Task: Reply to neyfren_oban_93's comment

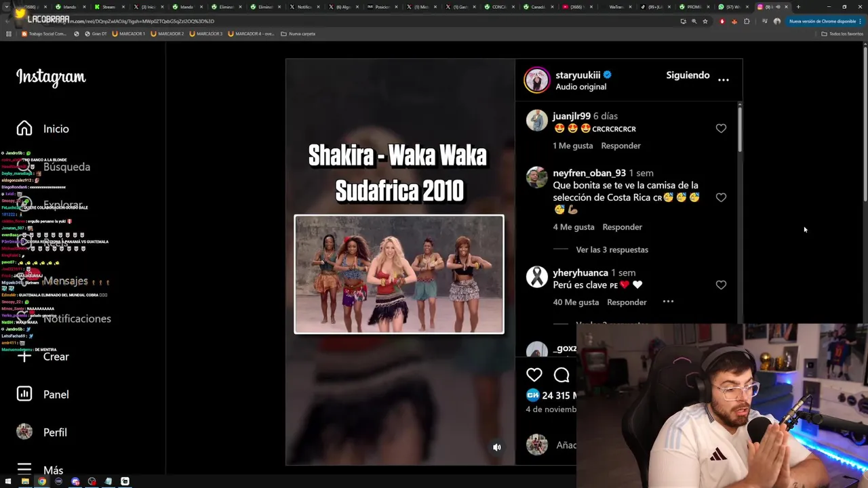Action: click(622, 227)
